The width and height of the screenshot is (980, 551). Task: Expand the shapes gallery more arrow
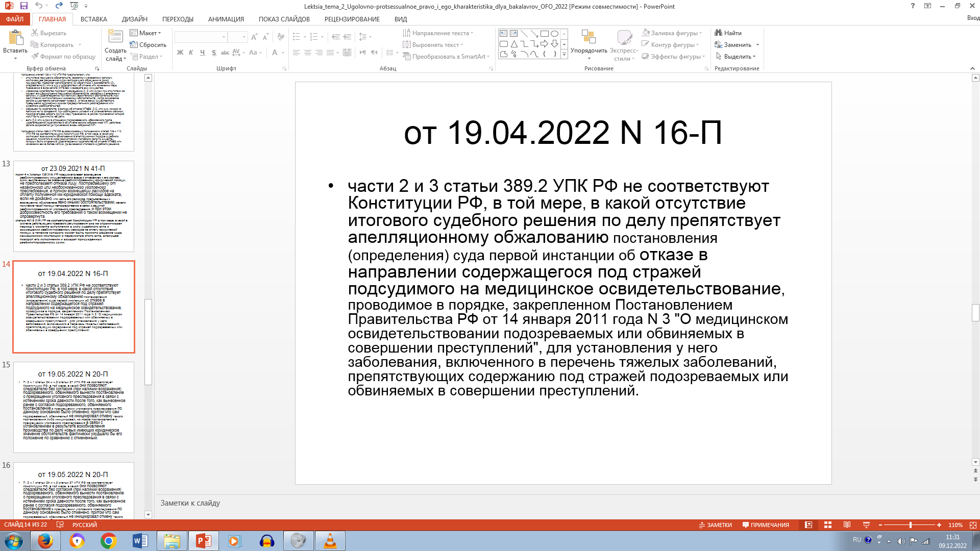pos(564,55)
